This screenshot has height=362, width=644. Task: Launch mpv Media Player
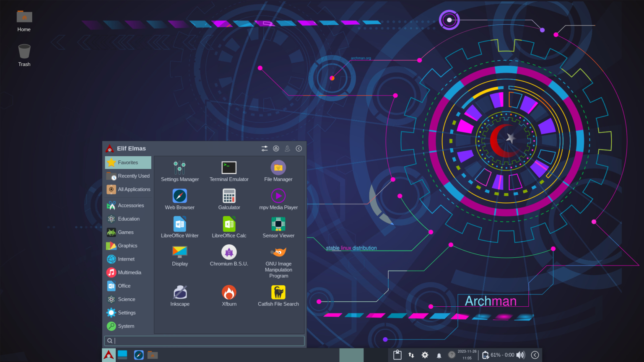278,196
